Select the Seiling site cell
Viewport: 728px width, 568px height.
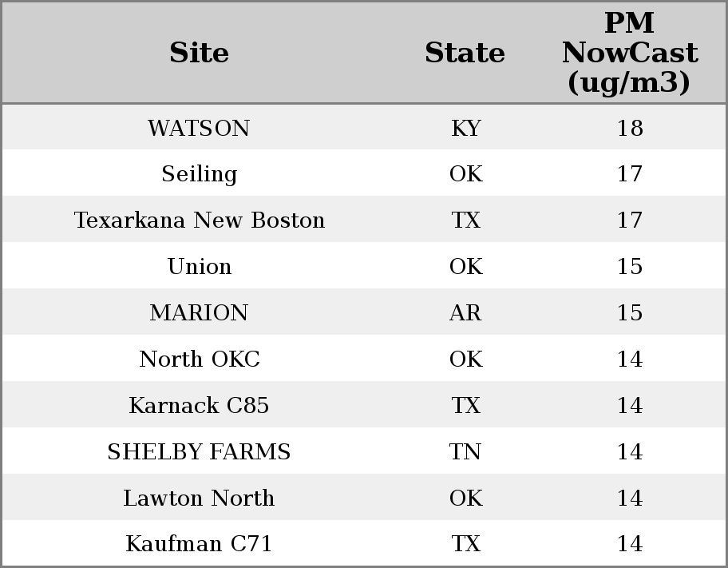[200, 174]
